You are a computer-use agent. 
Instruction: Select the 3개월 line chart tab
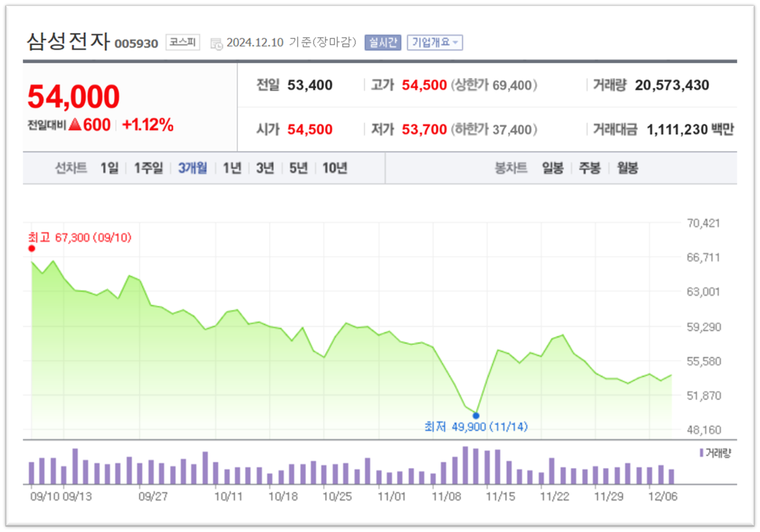(x=193, y=168)
